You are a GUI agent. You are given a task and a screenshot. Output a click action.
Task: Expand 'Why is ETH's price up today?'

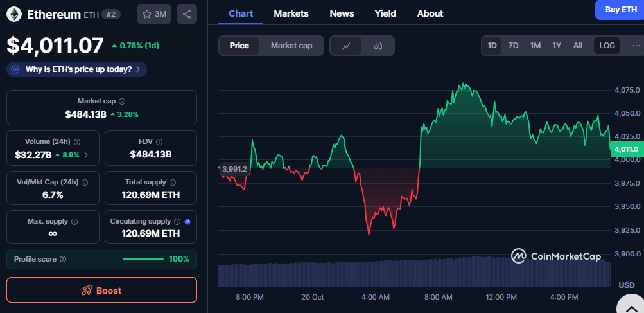click(77, 69)
